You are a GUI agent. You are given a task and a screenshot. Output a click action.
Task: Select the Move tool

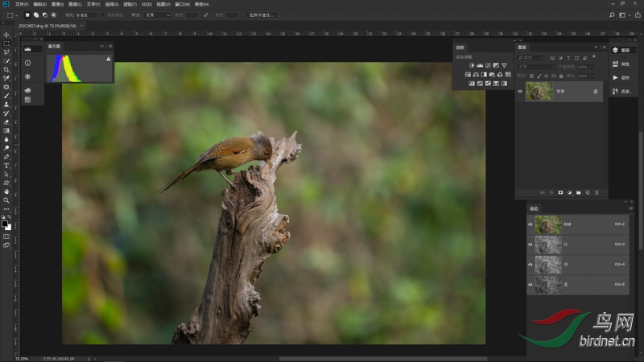6,35
